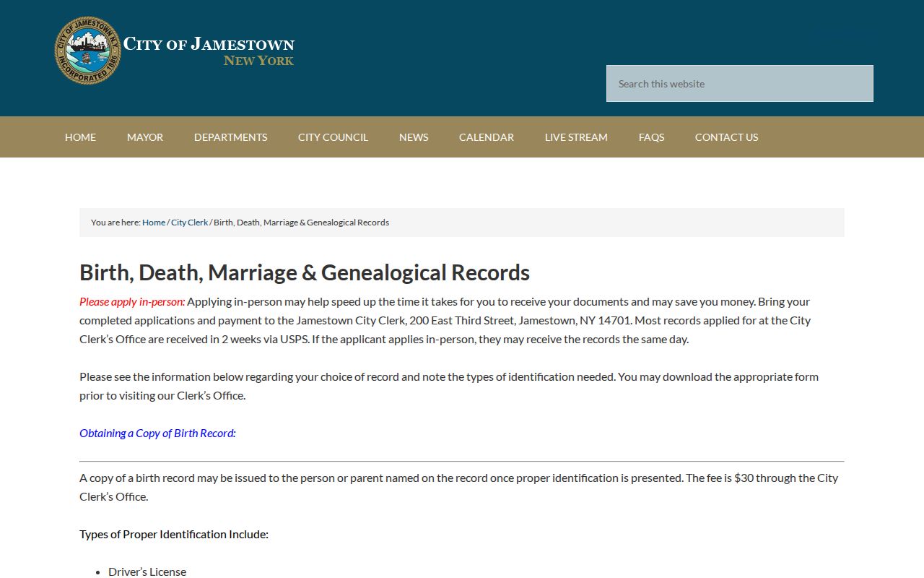Go to City Council menu item

click(x=333, y=137)
